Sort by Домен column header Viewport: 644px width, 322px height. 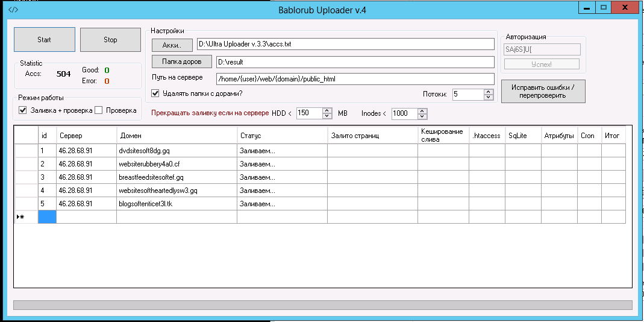pyautogui.click(x=177, y=135)
